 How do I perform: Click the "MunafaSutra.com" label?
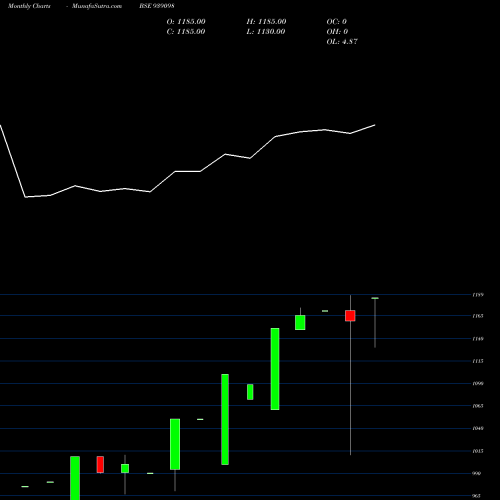pyautogui.click(x=97, y=6)
